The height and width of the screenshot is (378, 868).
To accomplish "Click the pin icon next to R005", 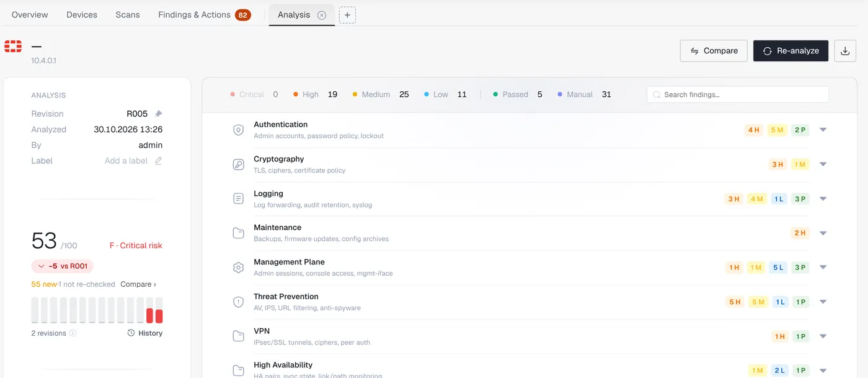I will (158, 114).
